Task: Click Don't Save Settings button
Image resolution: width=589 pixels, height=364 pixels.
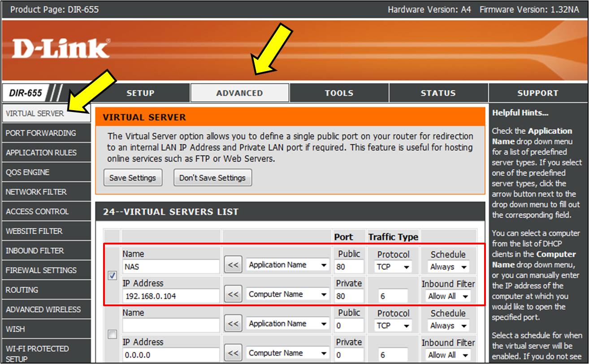Action: tap(212, 178)
